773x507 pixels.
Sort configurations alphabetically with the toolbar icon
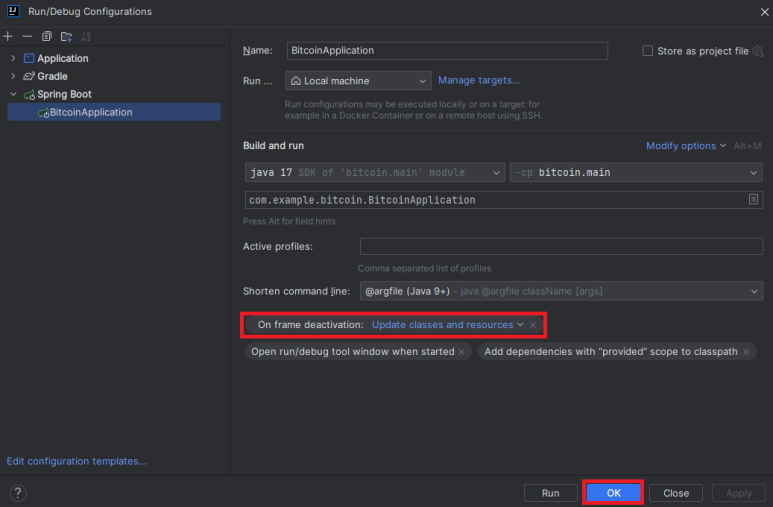point(86,36)
